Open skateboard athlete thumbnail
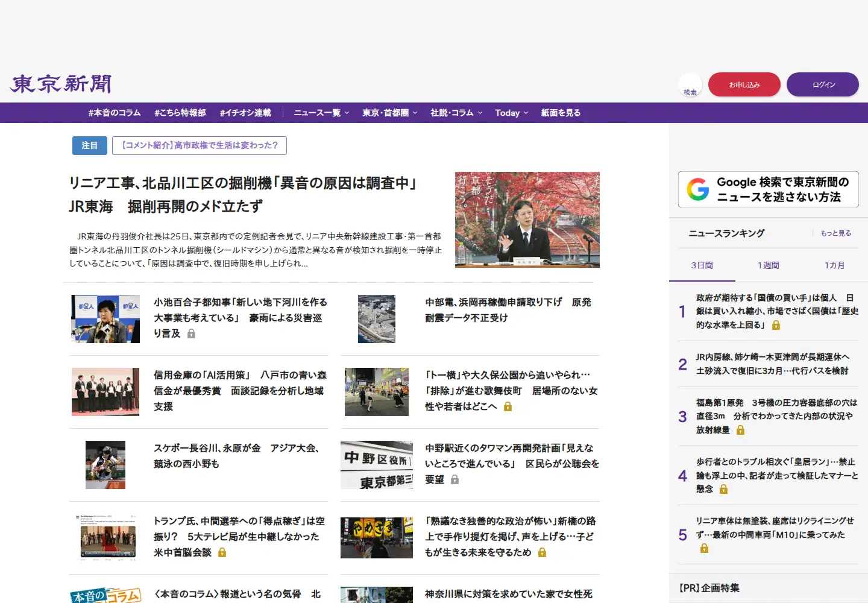Image resolution: width=868 pixels, height=603 pixels. (105, 465)
